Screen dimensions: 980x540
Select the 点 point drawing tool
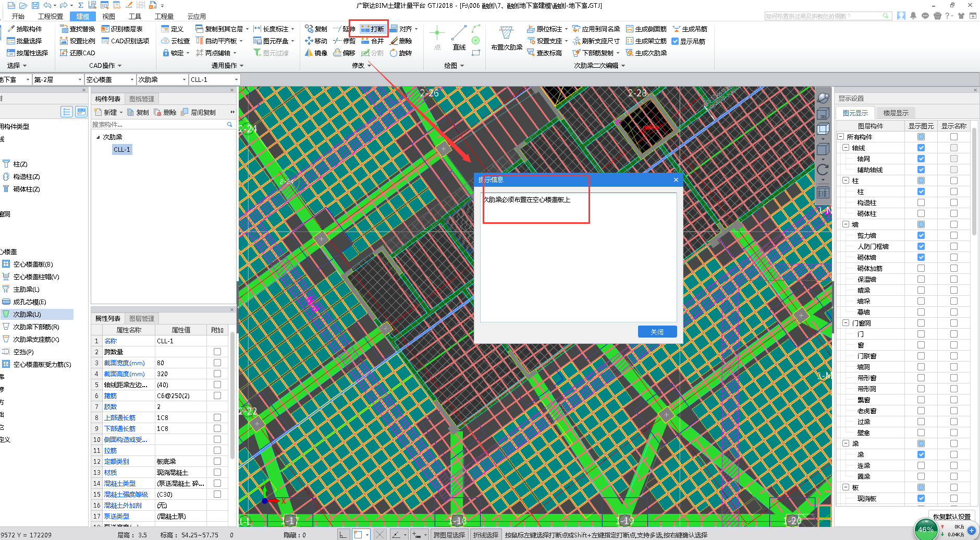pyautogui.click(x=437, y=38)
